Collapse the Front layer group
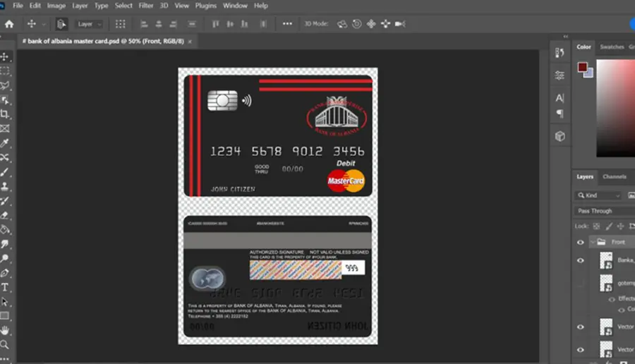635x364 pixels. [x=593, y=242]
